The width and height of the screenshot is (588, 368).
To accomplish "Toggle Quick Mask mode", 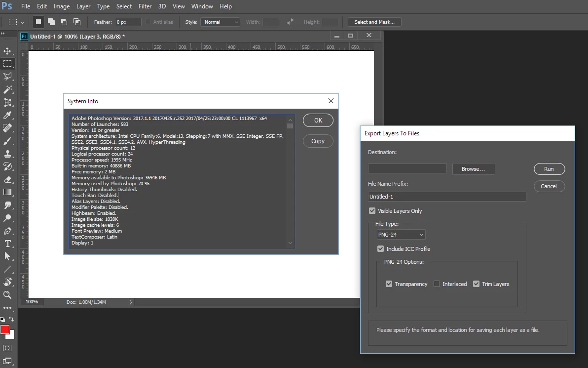I will click(7, 348).
